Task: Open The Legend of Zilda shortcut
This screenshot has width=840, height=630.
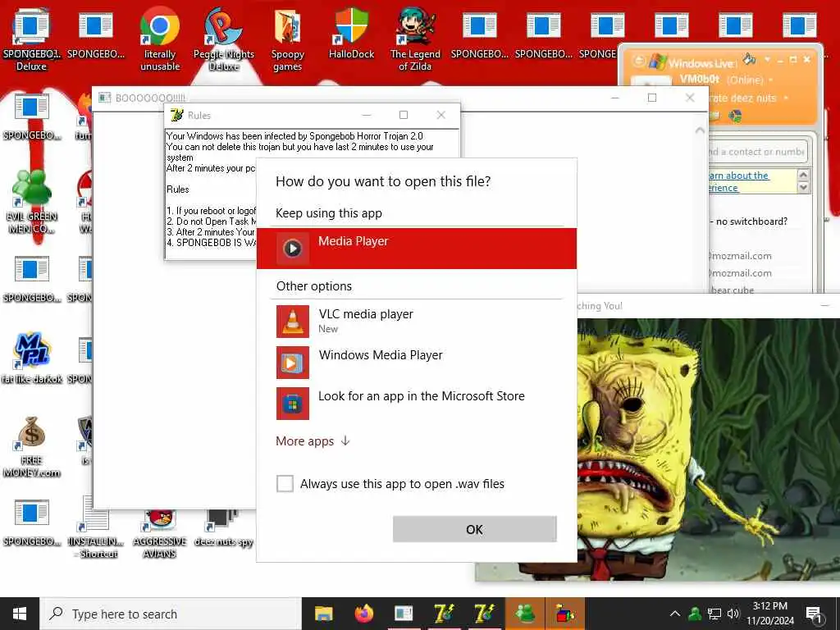Action: (x=415, y=40)
